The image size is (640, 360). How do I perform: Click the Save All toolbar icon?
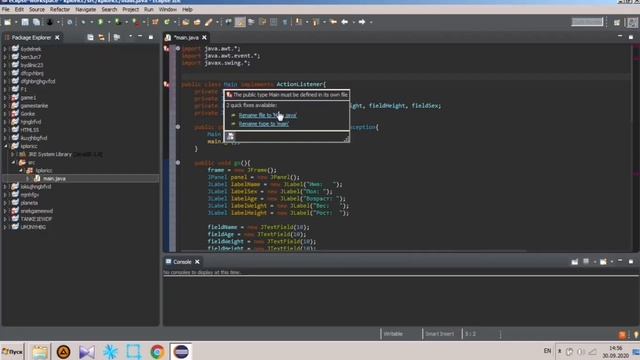[36, 22]
